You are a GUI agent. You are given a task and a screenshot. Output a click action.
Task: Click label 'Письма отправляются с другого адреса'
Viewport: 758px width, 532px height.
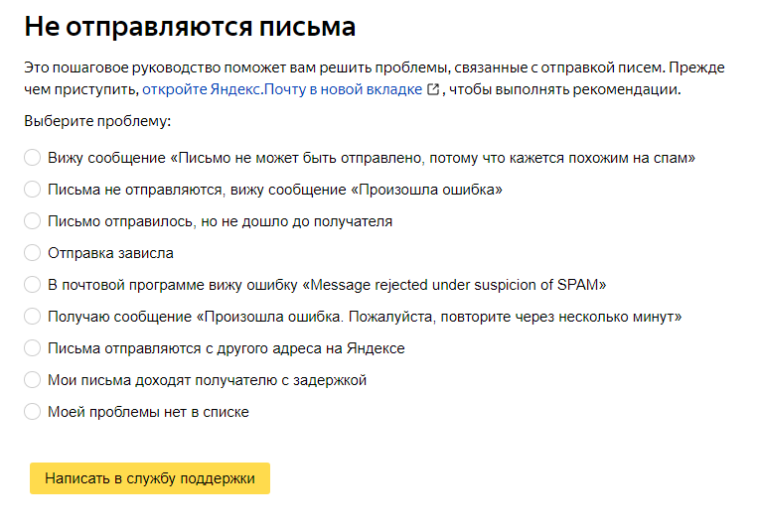[227, 348]
